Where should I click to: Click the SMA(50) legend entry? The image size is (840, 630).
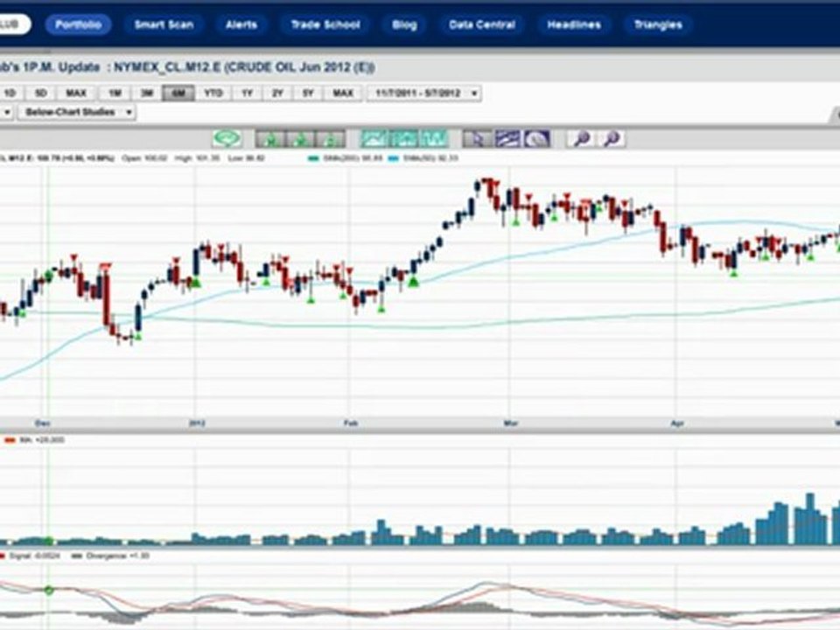tap(423, 158)
